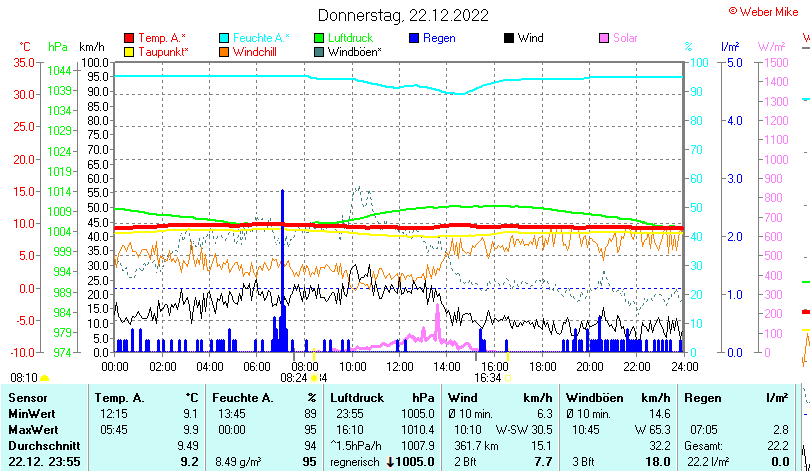Click the orange Windchill legend swatch
Viewport: 810px width, 471px height.
point(224,51)
